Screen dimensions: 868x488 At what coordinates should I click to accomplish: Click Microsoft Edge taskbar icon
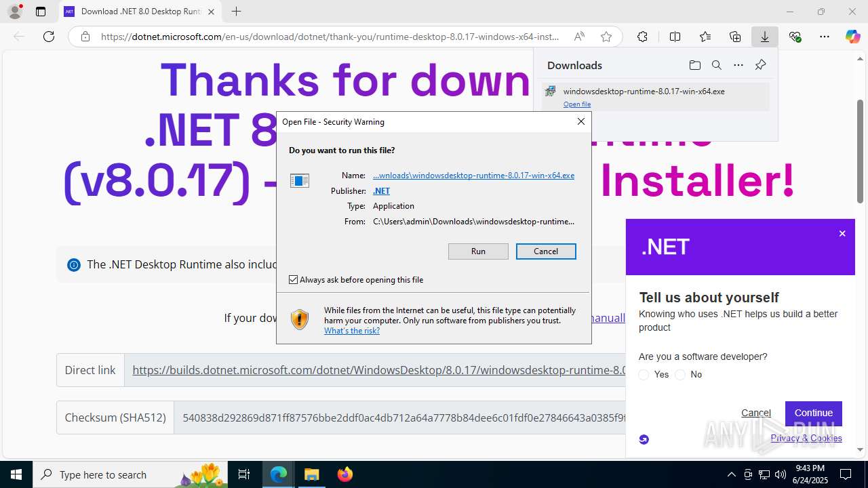tap(279, 474)
